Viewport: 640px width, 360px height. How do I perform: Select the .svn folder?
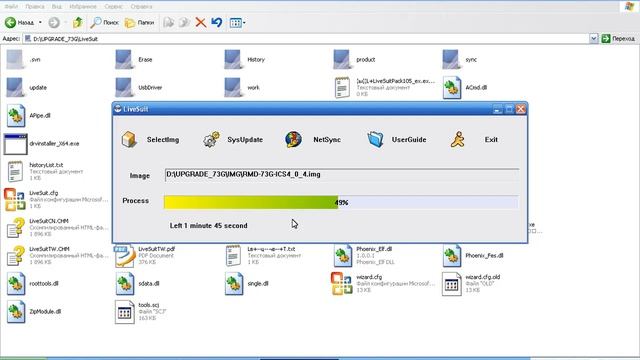pos(24,60)
